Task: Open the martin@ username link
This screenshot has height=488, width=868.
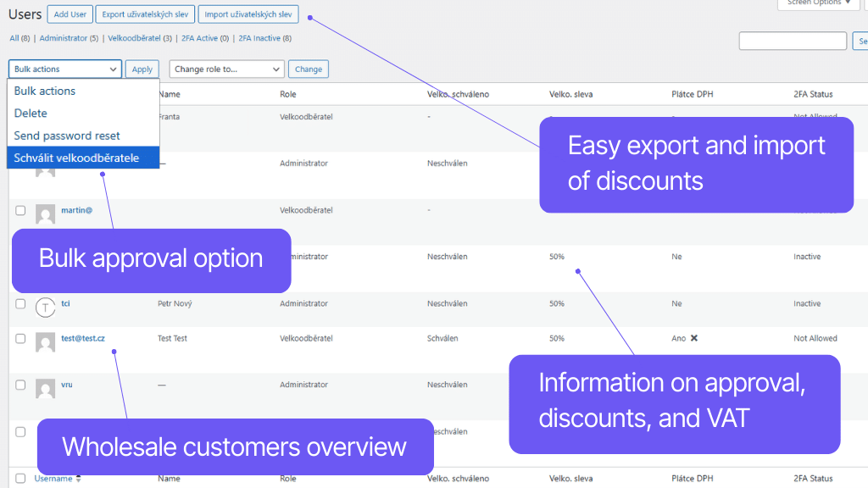Action: click(x=76, y=210)
